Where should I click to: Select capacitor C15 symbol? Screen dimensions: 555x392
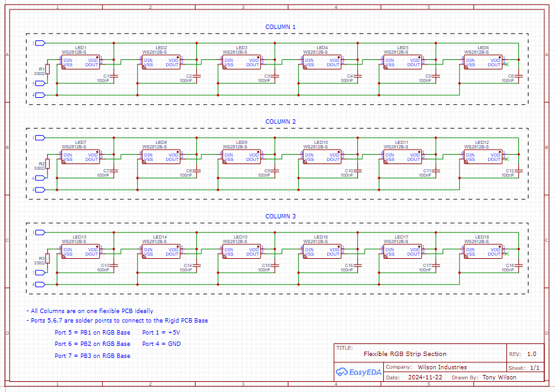point(275,265)
